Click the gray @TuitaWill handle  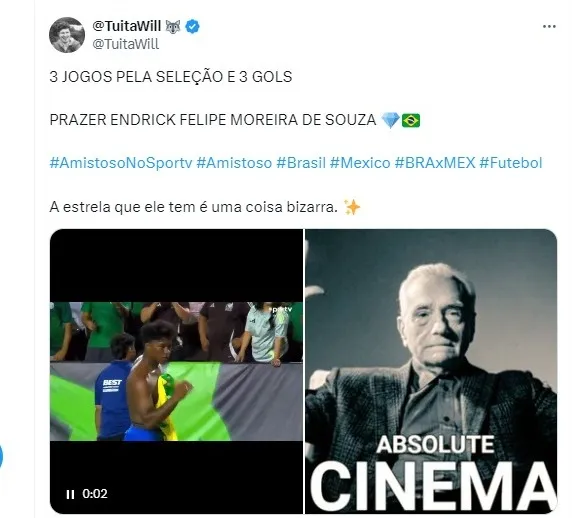[125, 44]
